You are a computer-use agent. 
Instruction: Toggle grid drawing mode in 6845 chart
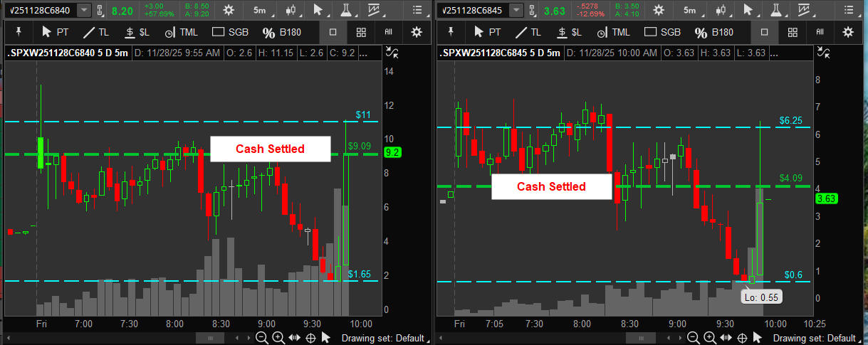[793, 32]
